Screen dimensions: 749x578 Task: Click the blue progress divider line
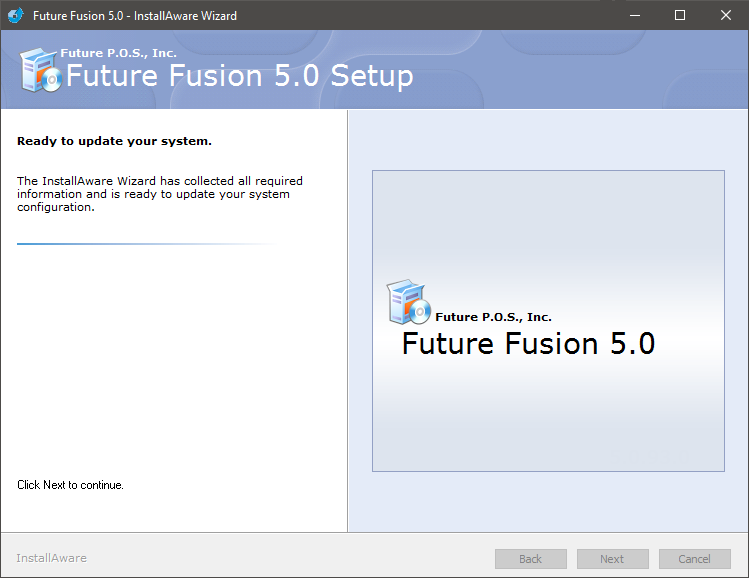coord(146,244)
